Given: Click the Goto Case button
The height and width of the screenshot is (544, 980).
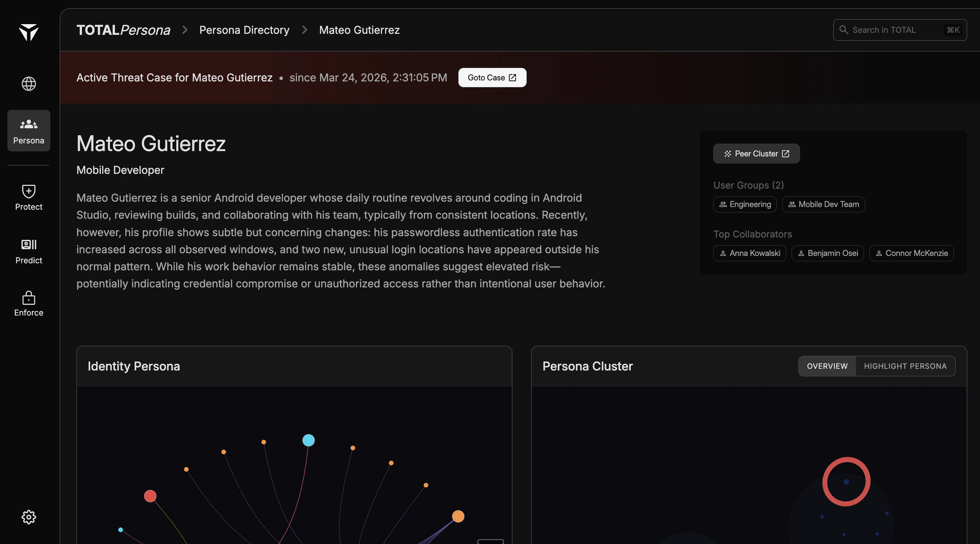Looking at the screenshot, I should pos(492,78).
